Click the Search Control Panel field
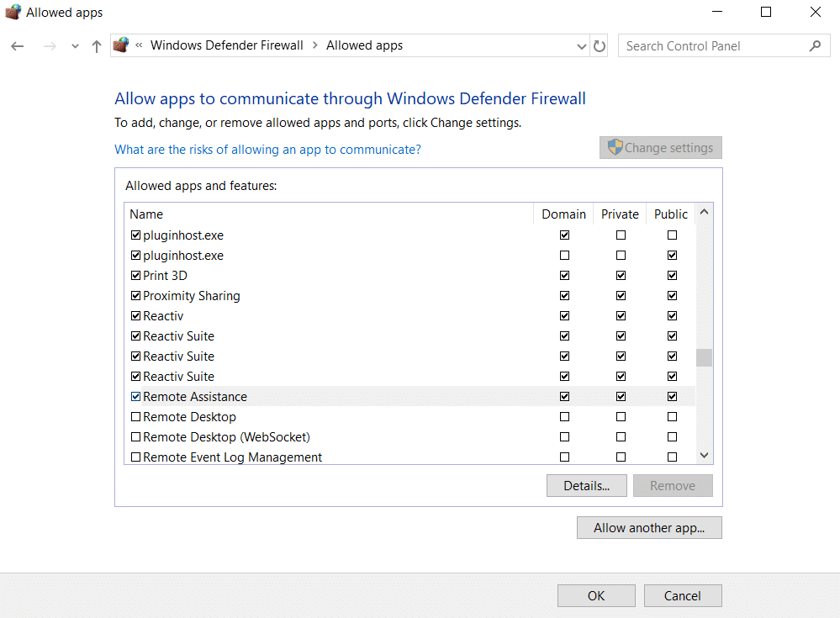This screenshot has width=840, height=618. pyautogui.click(x=715, y=45)
